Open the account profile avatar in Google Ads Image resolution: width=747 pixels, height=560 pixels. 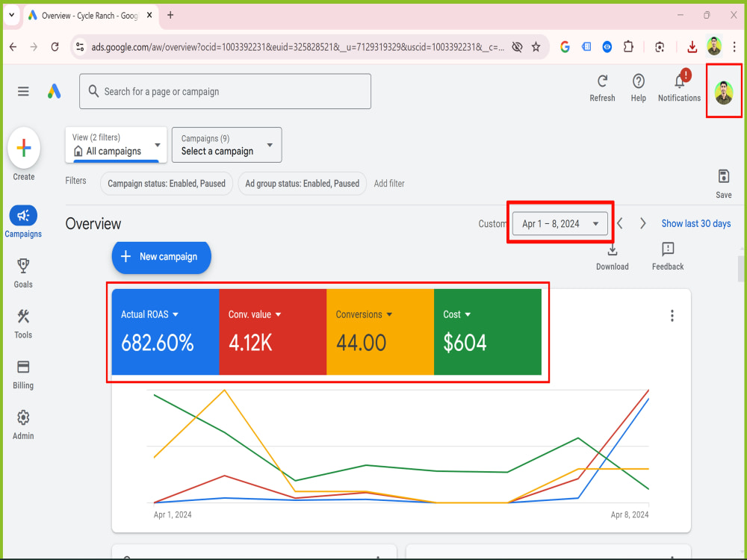[x=724, y=93]
